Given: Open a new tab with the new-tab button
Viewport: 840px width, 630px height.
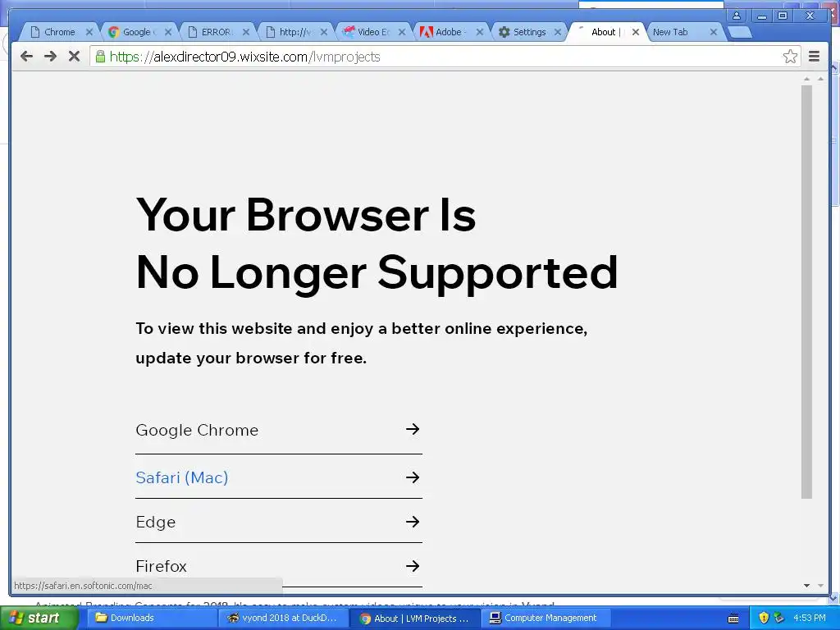Looking at the screenshot, I should [x=740, y=32].
